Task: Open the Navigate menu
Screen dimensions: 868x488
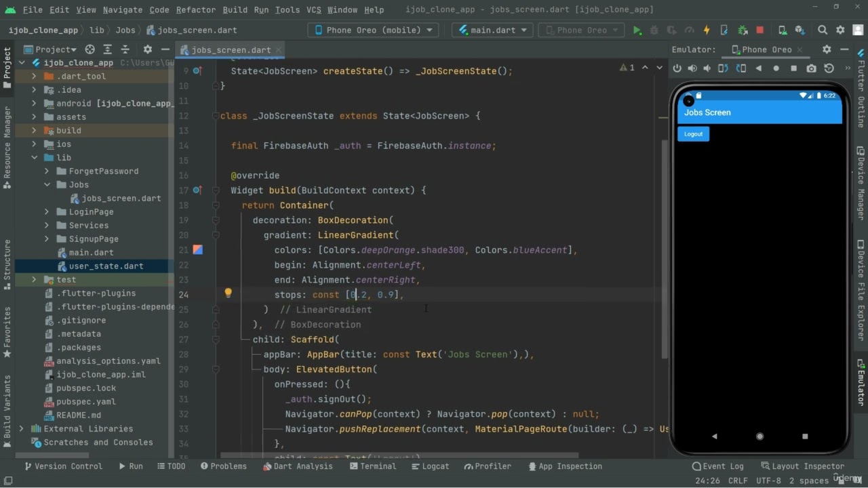Action: point(123,9)
